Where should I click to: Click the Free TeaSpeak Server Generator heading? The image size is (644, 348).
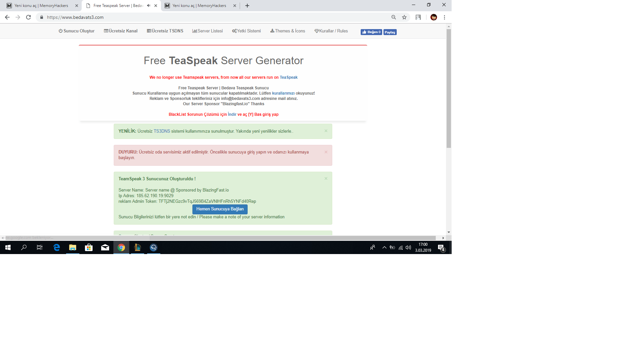(x=223, y=61)
